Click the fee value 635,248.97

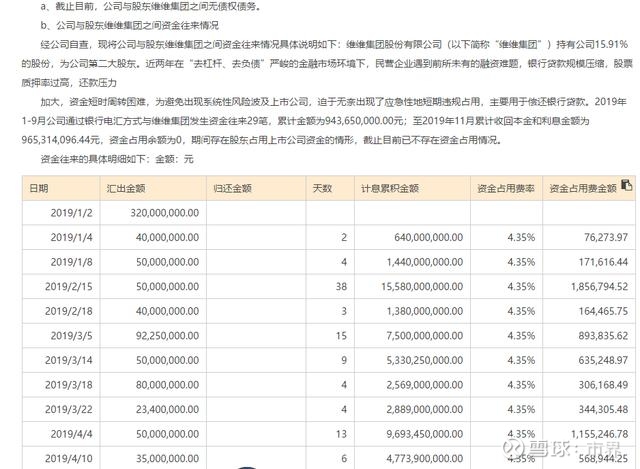(x=603, y=360)
